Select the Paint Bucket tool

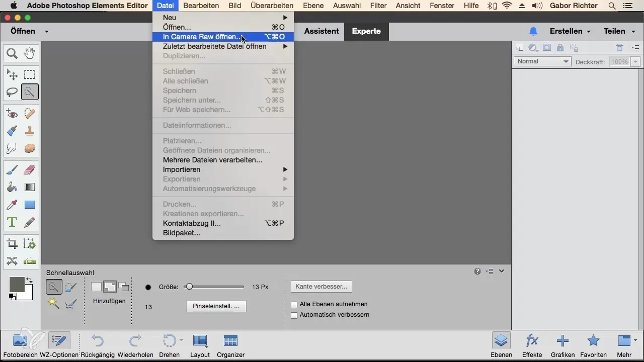[12, 188]
